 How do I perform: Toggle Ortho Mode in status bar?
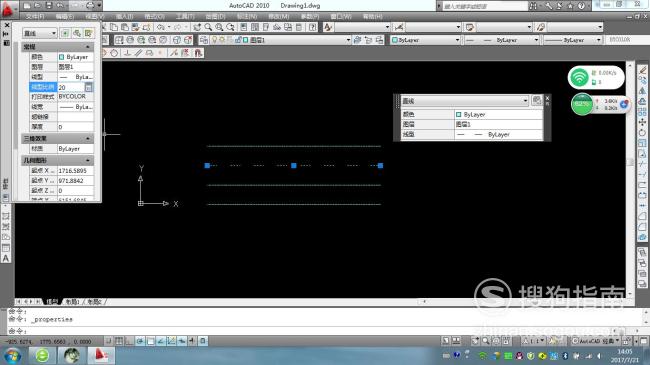click(x=129, y=341)
